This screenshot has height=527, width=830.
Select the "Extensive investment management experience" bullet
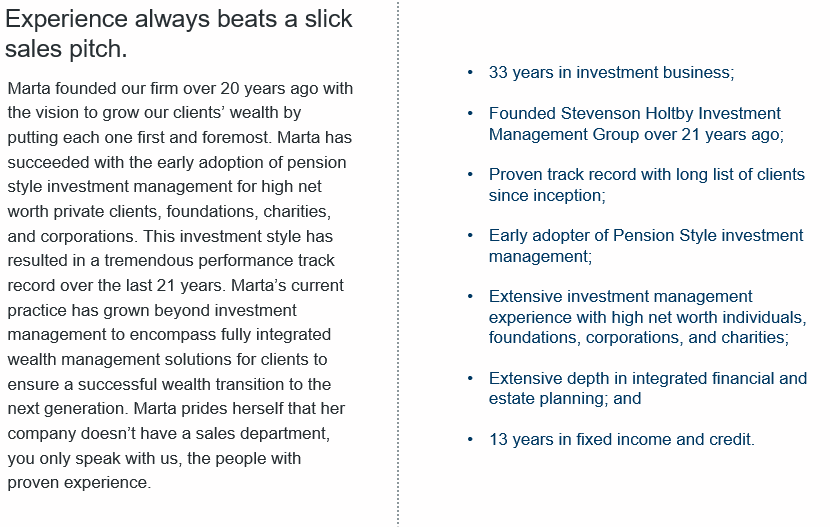647,317
